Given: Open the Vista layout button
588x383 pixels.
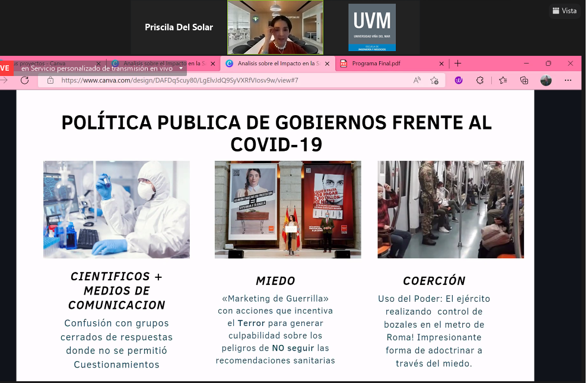Looking at the screenshot, I should (564, 11).
